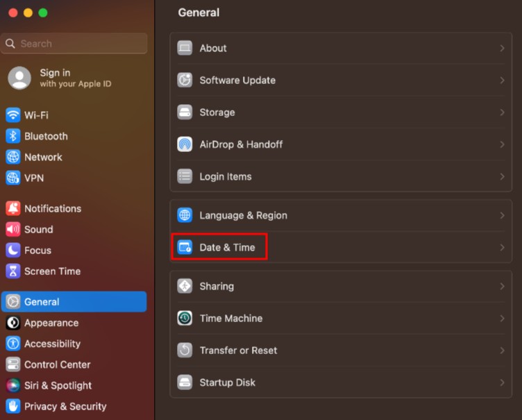Click the Time Machine clock icon

pos(185,318)
